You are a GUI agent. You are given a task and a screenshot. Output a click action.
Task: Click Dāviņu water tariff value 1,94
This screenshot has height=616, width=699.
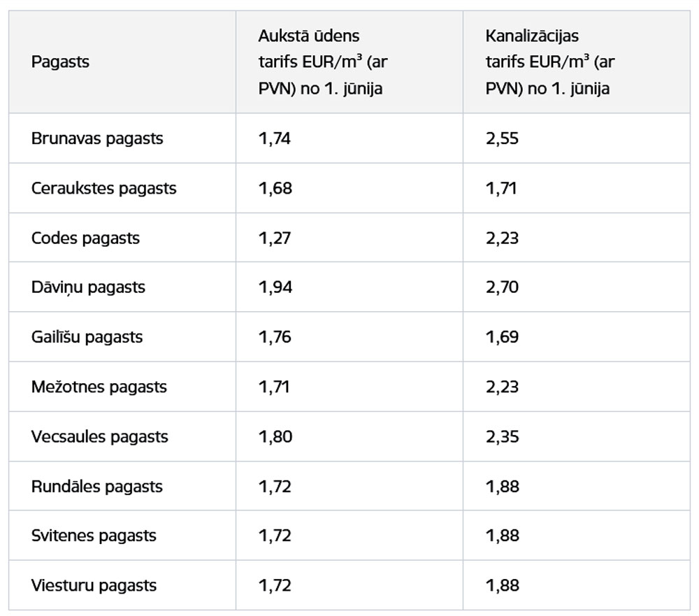tap(275, 287)
